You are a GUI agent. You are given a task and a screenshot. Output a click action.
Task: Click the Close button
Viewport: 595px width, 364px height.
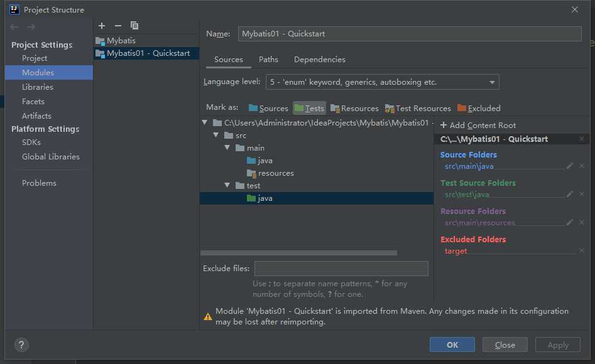tap(505, 345)
